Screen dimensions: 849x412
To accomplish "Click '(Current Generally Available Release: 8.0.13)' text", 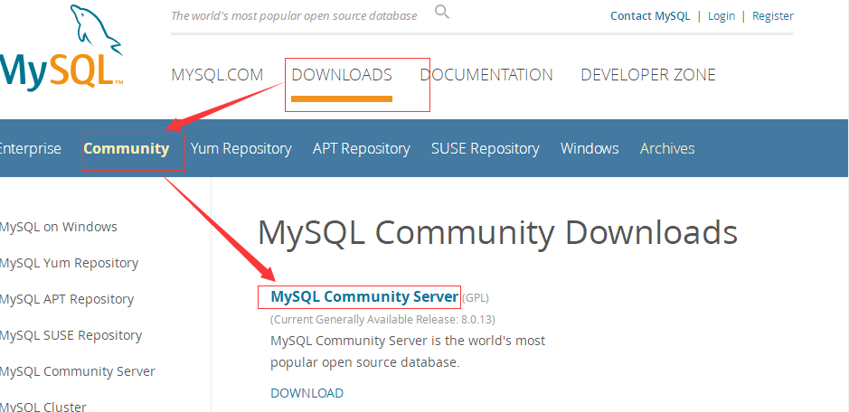I will coord(383,319).
